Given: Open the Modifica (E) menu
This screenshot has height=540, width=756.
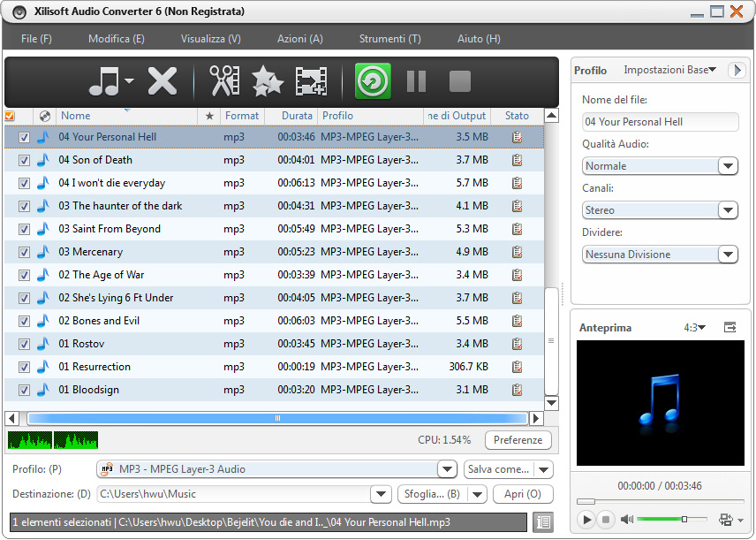Looking at the screenshot, I should 117,39.
